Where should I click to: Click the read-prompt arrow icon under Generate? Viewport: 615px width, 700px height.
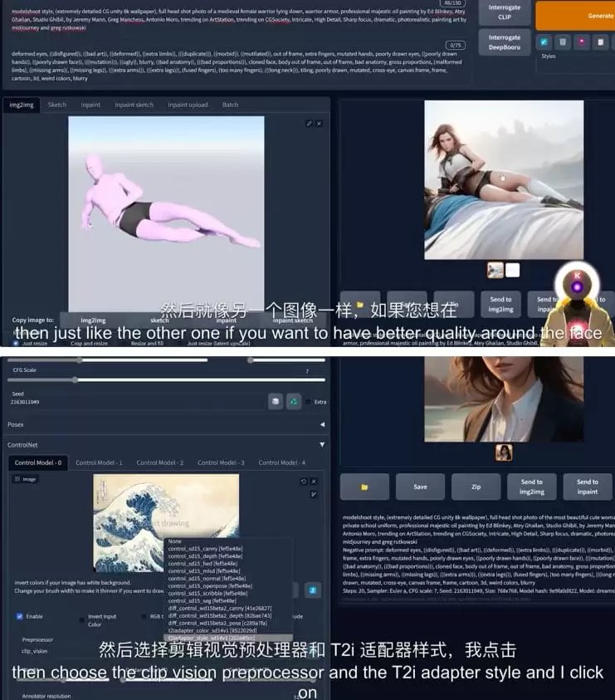544,42
